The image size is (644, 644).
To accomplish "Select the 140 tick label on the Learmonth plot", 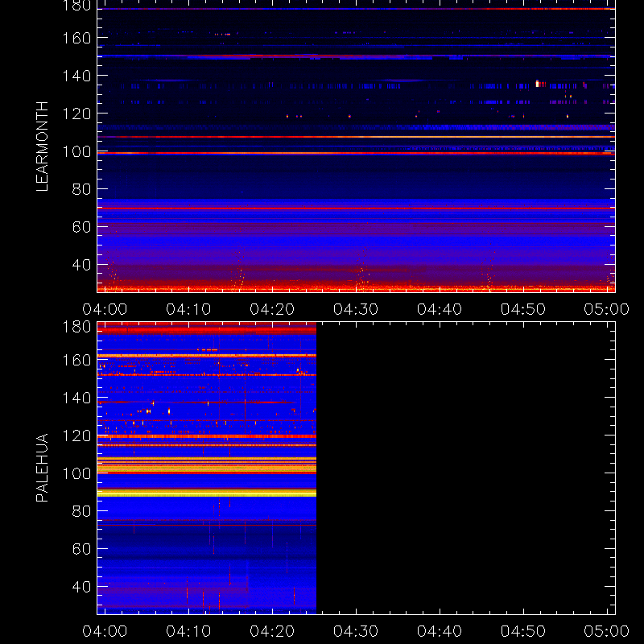I will (x=76, y=76).
